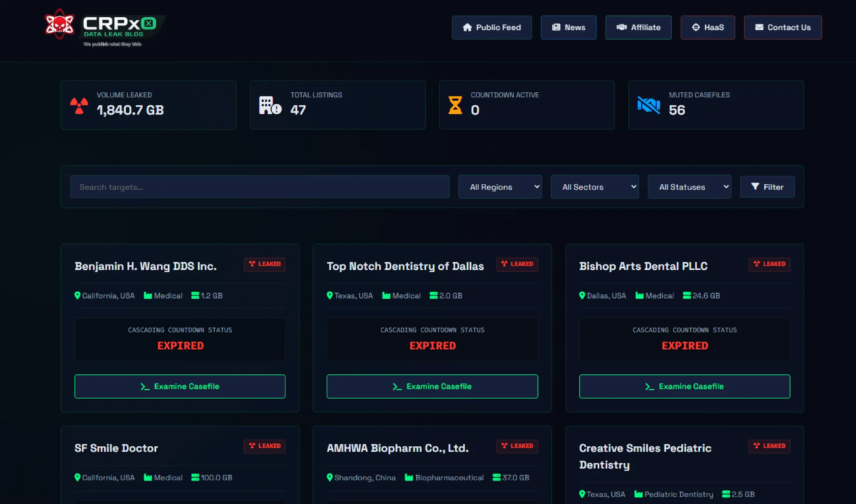Click the AMHWA Biopharm Co., Ltd. title
Image resolution: width=856 pixels, height=504 pixels.
pos(397,448)
